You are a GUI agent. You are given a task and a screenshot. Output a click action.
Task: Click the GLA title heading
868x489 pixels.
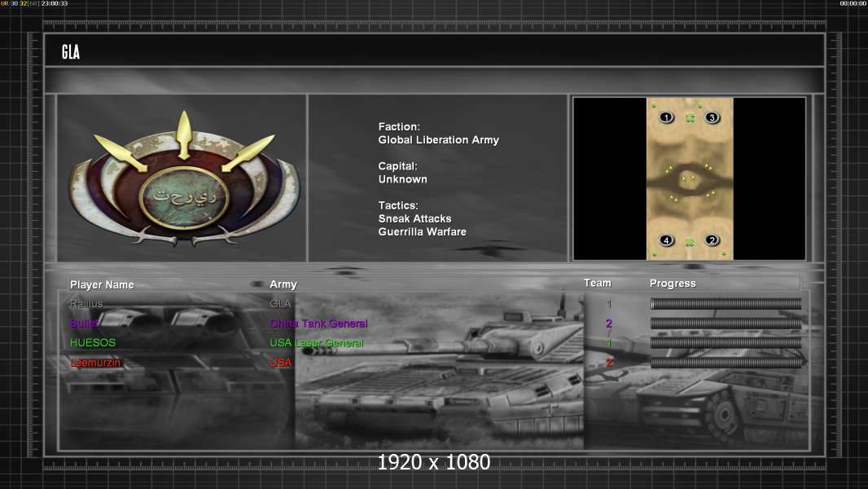(71, 52)
